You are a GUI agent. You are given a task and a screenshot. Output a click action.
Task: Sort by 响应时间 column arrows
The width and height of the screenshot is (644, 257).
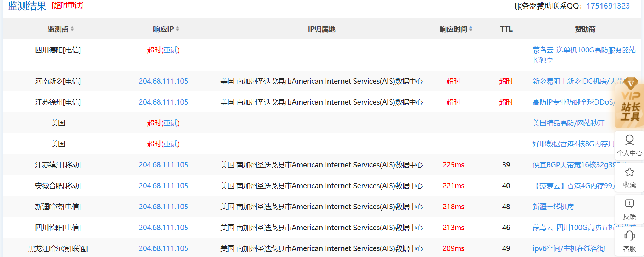(471, 29)
